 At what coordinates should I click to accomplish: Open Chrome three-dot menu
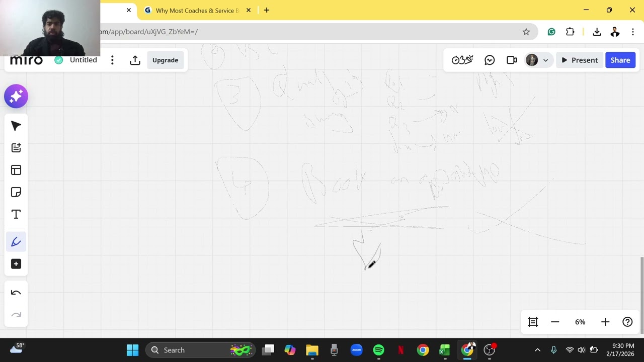(x=633, y=32)
